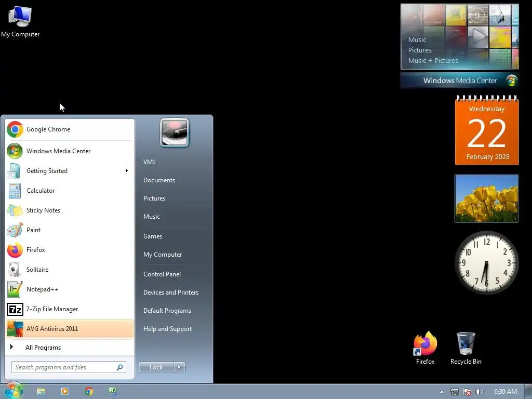The image size is (532, 399).
Task: Launch Windows Media Center from Start menu
Action: tap(70, 151)
